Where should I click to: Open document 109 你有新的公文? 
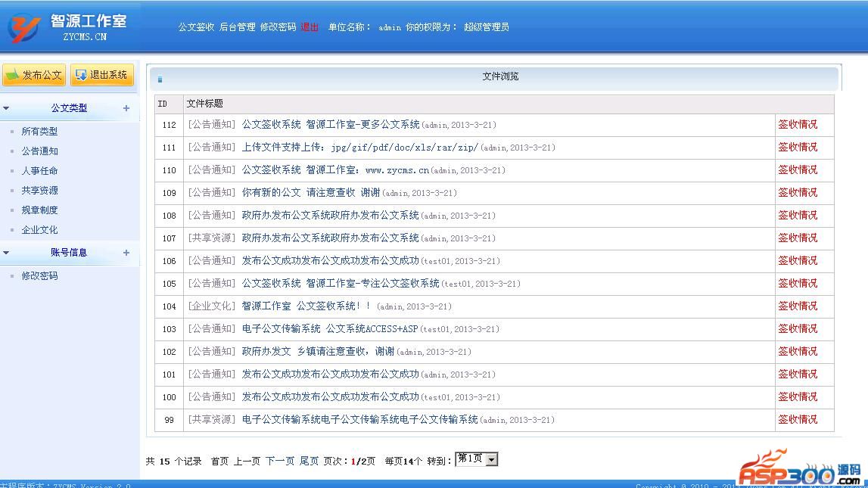tap(311, 192)
